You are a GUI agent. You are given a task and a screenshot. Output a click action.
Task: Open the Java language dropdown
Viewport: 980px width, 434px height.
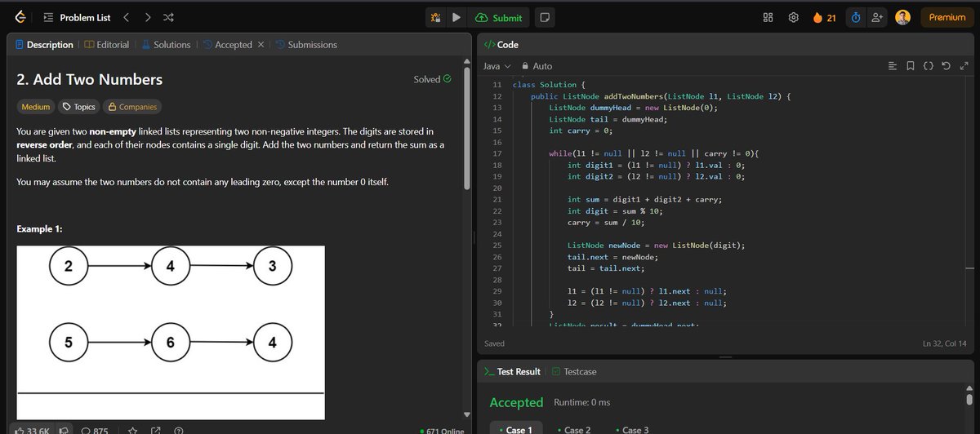click(497, 66)
